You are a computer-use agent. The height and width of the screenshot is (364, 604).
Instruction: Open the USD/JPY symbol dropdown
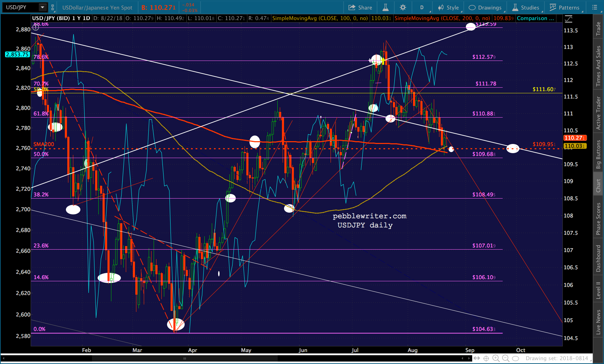43,7
